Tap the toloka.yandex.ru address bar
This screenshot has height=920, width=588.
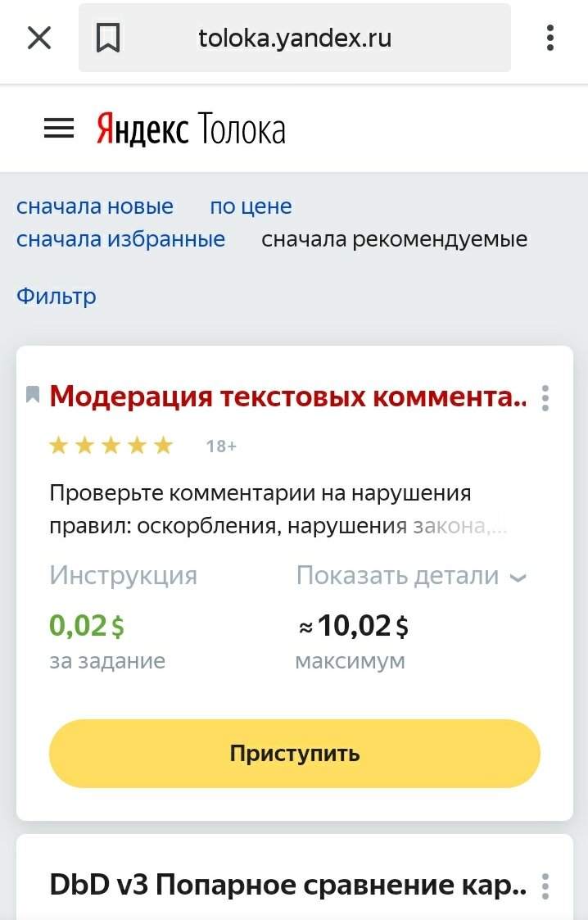295,36
